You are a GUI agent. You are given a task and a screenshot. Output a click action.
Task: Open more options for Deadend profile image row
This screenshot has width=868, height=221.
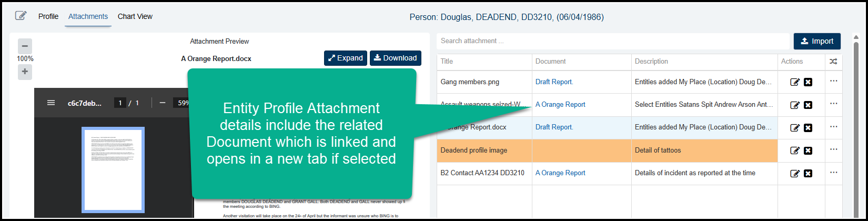click(833, 149)
